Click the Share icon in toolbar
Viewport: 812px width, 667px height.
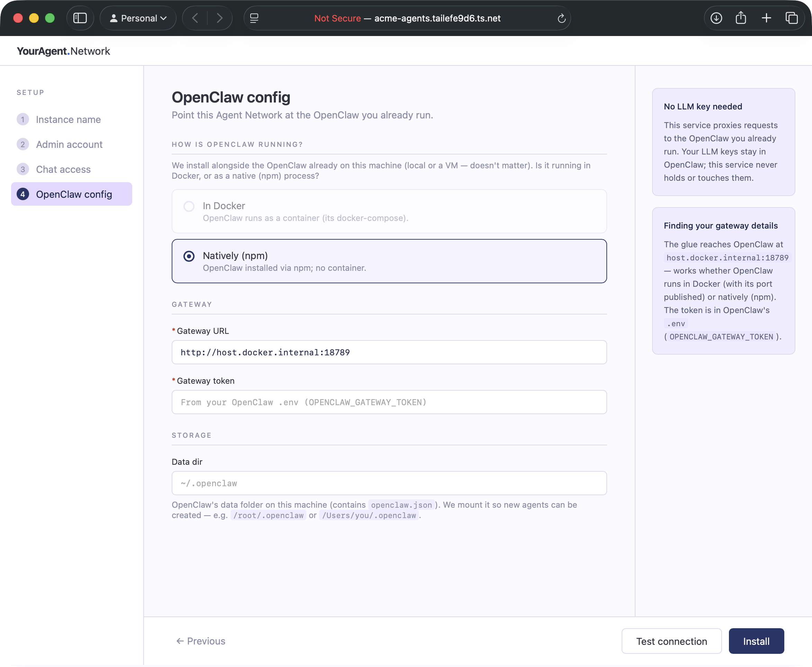pyautogui.click(x=741, y=18)
